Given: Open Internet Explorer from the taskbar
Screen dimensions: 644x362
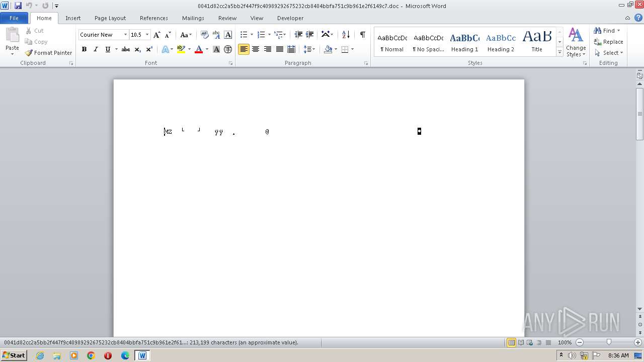Looking at the screenshot, I should pyautogui.click(x=40, y=355).
